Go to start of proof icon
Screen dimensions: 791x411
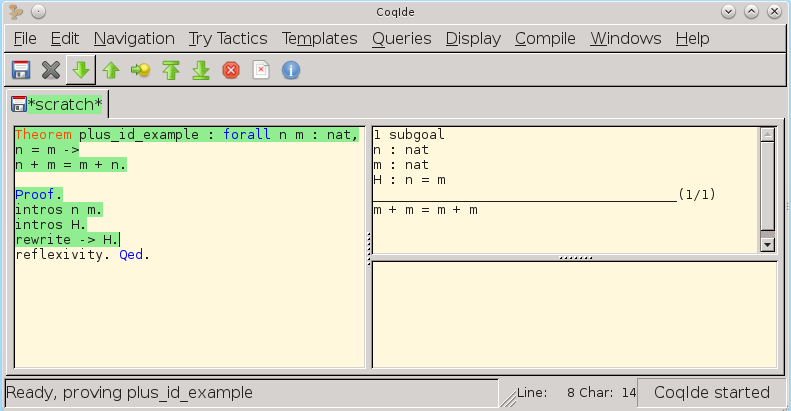coord(171,70)
